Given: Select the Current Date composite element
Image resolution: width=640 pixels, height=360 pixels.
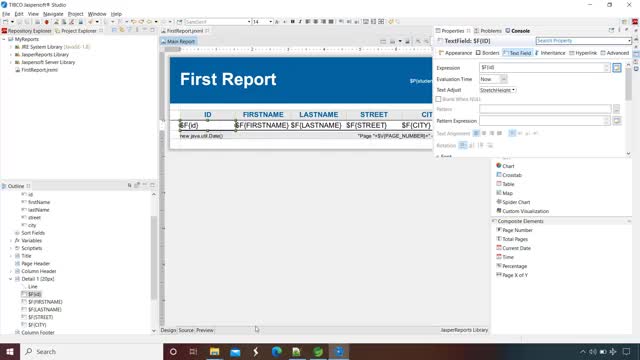Looking at the screenshot, I should (513, 248).
